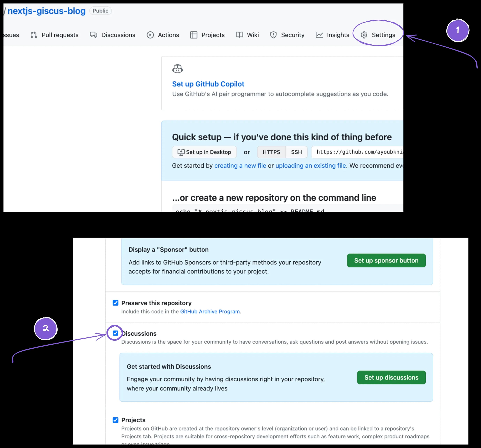Click the Wiki book icon
The width and height of the screenshot is (481, 448).
click(239, 35)
